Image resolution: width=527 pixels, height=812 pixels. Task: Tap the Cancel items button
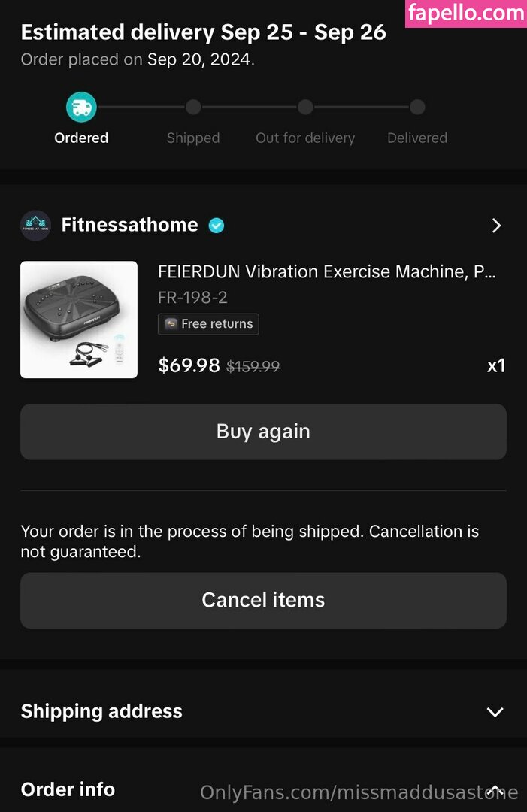263,600
